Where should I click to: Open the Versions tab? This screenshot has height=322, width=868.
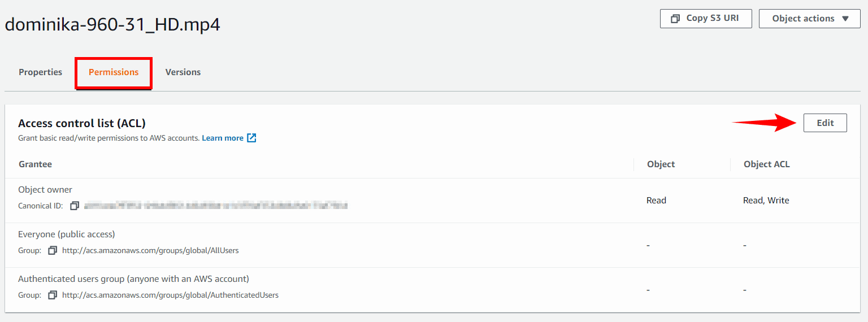pyautogui.click(x=183, y=72)
